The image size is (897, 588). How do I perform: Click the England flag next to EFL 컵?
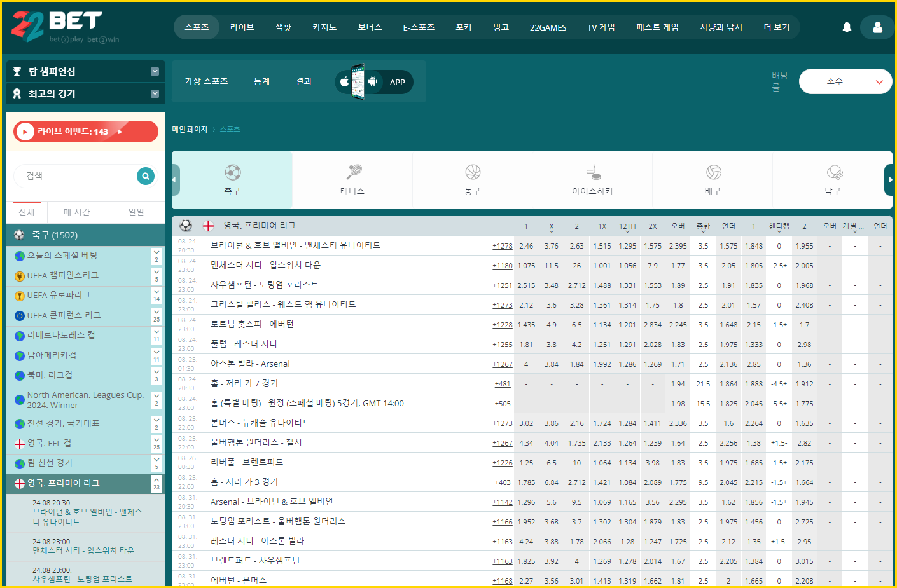point(20,444)
